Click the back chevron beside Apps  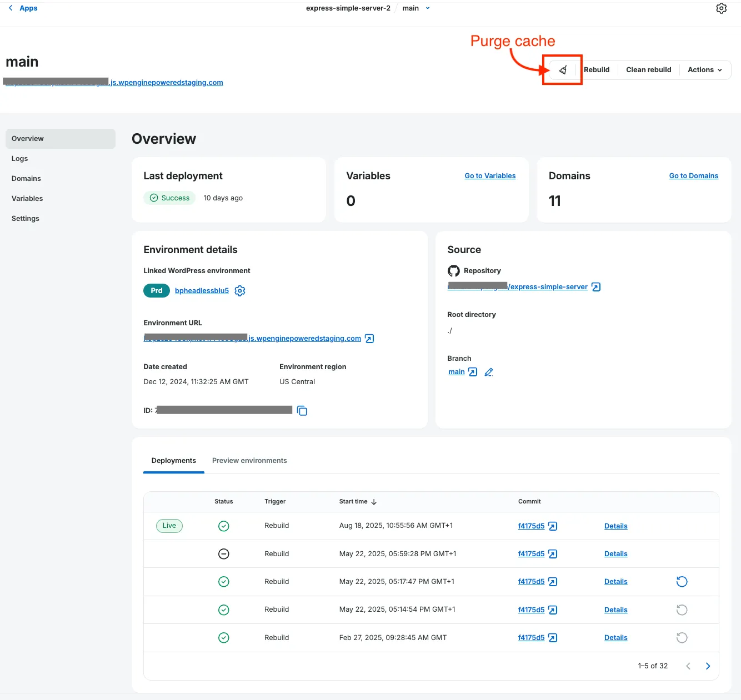[9, 8]
